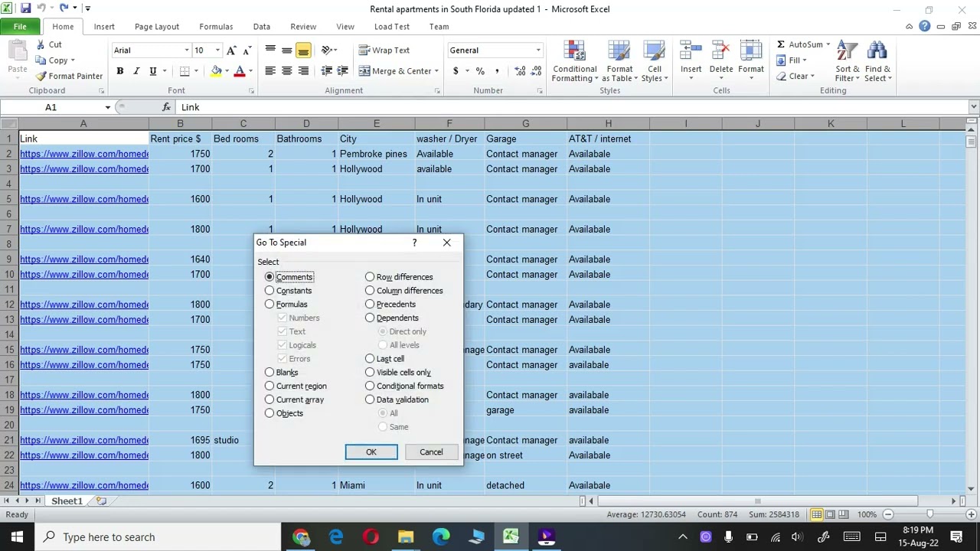
Task: Switch to the Page Layout ribbon tab
Action: click(x=157, y=27)
